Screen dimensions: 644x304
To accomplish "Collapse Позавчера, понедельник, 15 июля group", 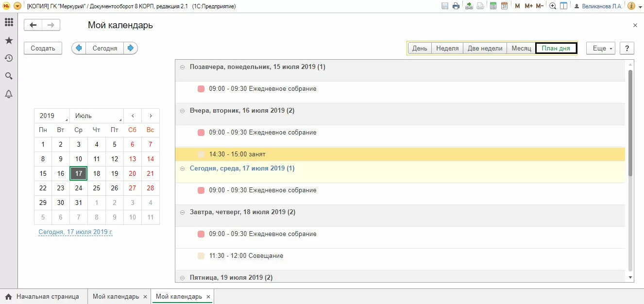I will (183, 67).
